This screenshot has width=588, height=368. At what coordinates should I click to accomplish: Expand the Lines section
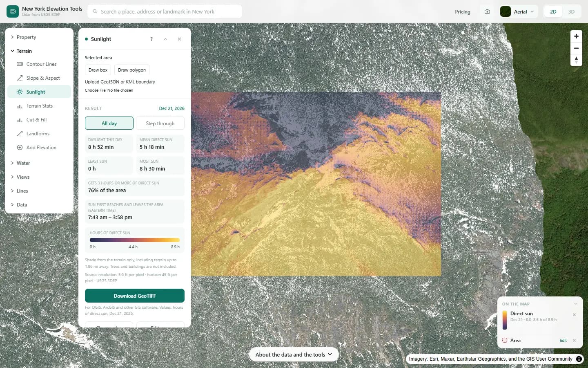[x=39, y=191]
